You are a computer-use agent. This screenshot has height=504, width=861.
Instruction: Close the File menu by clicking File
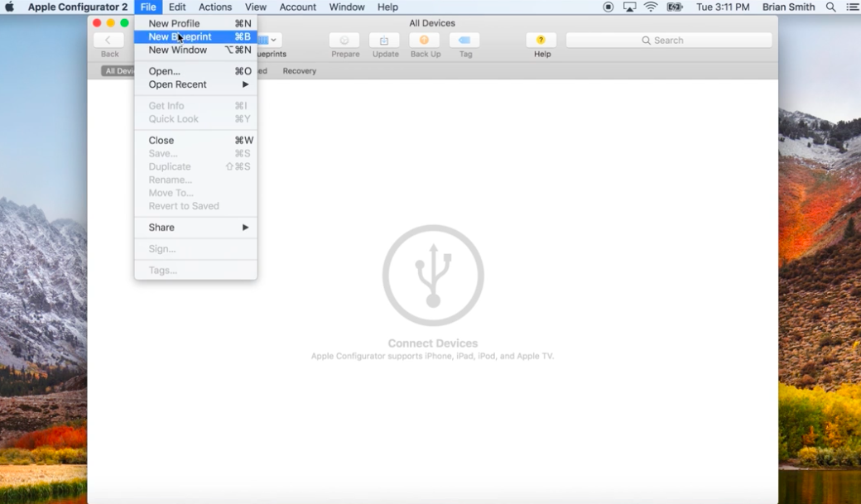(x=148, y=7)
